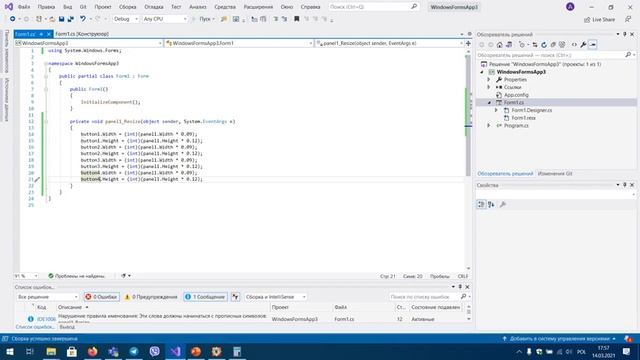The height and width of the screenshot is (360, 640).
Task: Click the View Code icon in Solution Explorer
Action: click(574, 45)
